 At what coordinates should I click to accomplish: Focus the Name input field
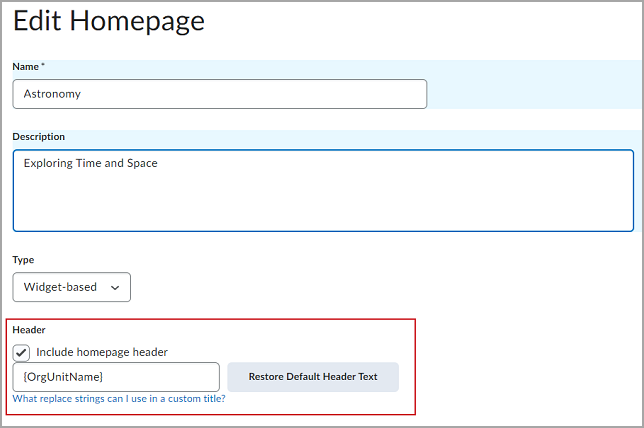coord(220,94)
